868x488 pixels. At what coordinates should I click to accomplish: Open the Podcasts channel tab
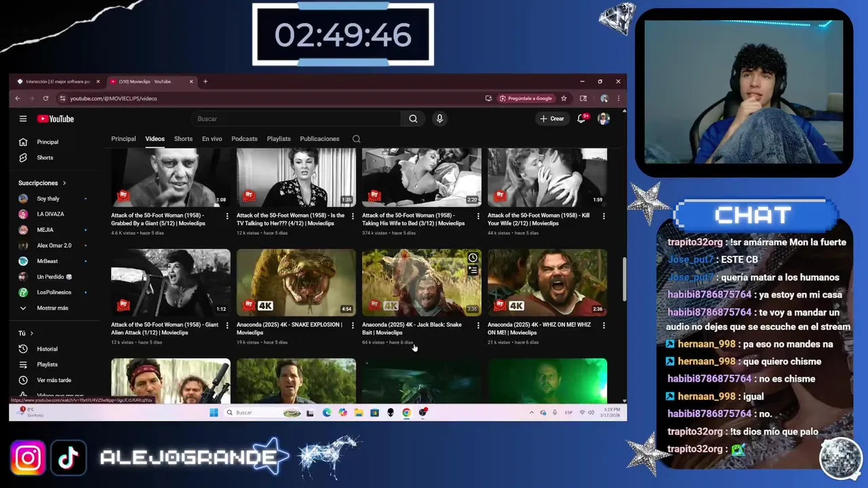pos(244,139)
